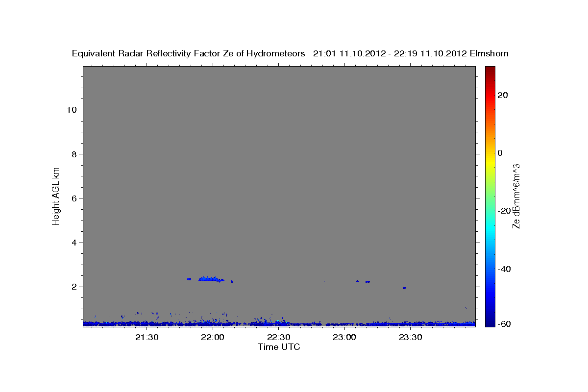
Task: Click the 23:00 time tick label
Action: pos(344,337)
